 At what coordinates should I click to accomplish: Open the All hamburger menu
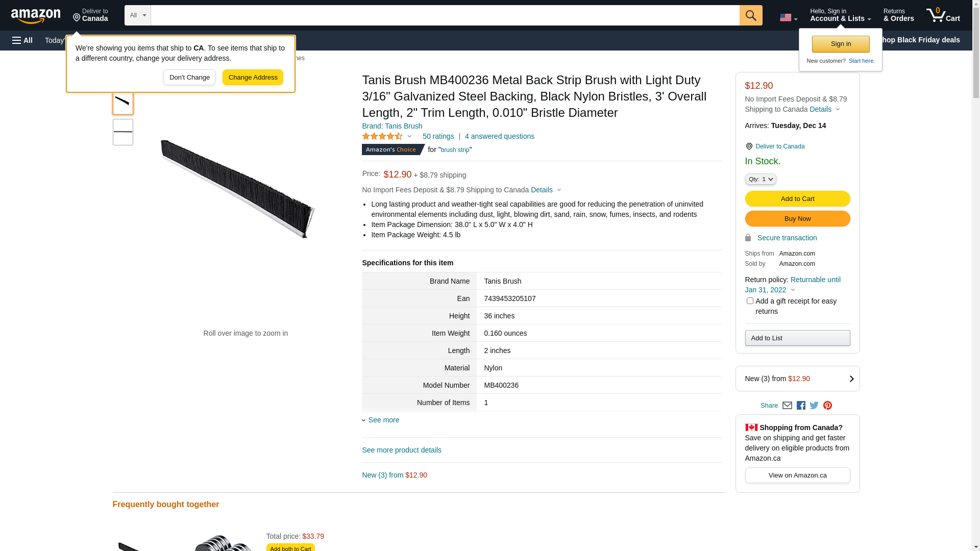click(x=22, y=40)
